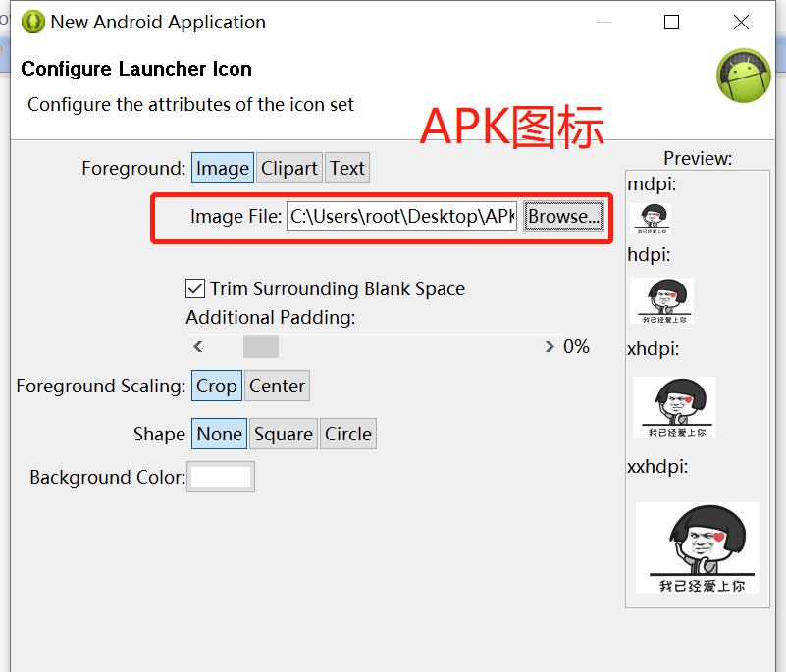Set shape to Circle
Screen dimensions: 786x672
[348, 434]
